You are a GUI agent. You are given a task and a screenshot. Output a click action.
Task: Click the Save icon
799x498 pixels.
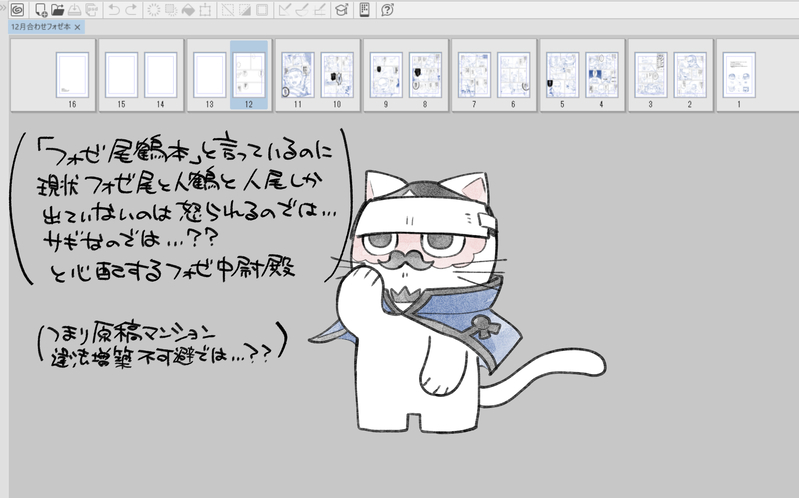(74, 10)
